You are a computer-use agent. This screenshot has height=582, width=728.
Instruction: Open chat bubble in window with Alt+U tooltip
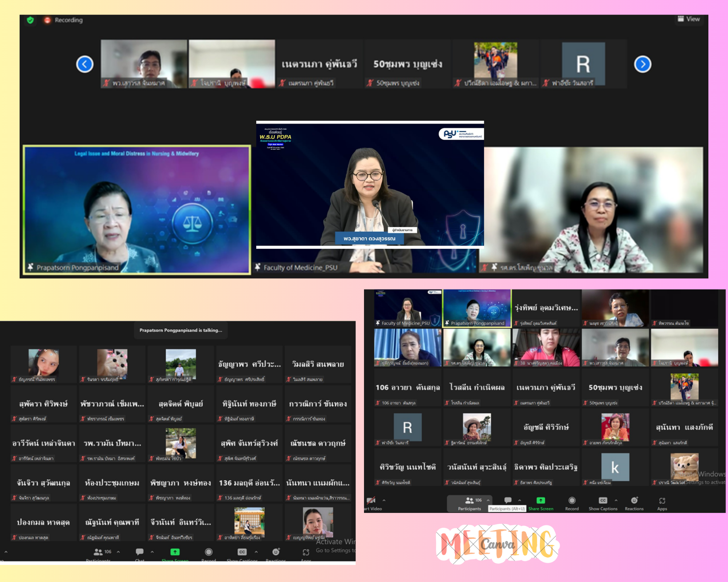click(x=508, y=500)
